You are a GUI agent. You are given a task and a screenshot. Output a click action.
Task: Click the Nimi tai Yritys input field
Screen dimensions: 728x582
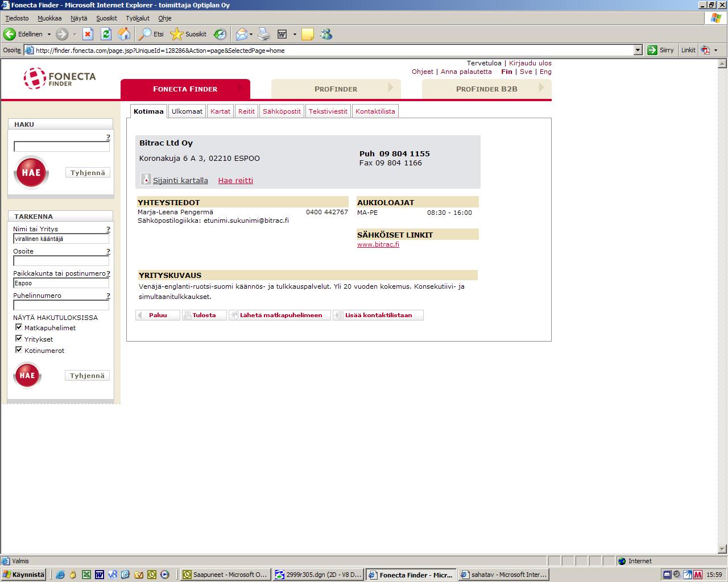pyautogui.click(x=61, y=239)
